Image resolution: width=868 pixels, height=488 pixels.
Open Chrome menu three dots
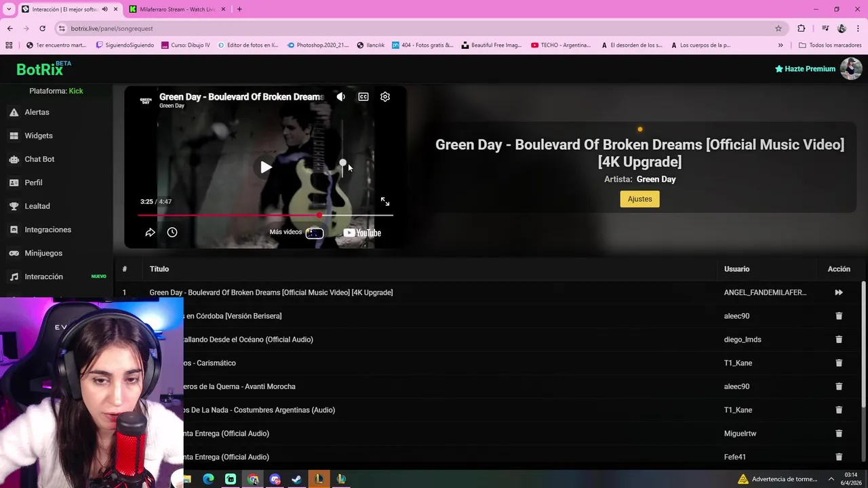pos(859,28)
